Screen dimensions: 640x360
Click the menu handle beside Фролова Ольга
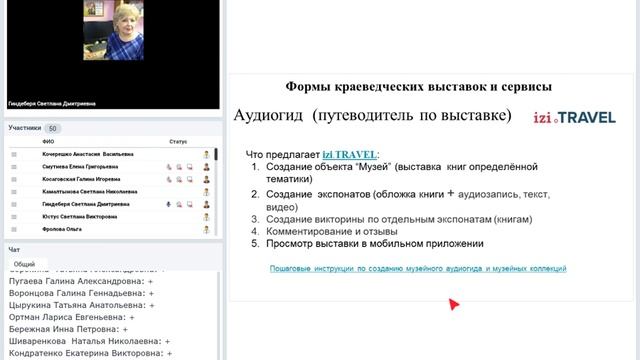[x=14, y=229]
